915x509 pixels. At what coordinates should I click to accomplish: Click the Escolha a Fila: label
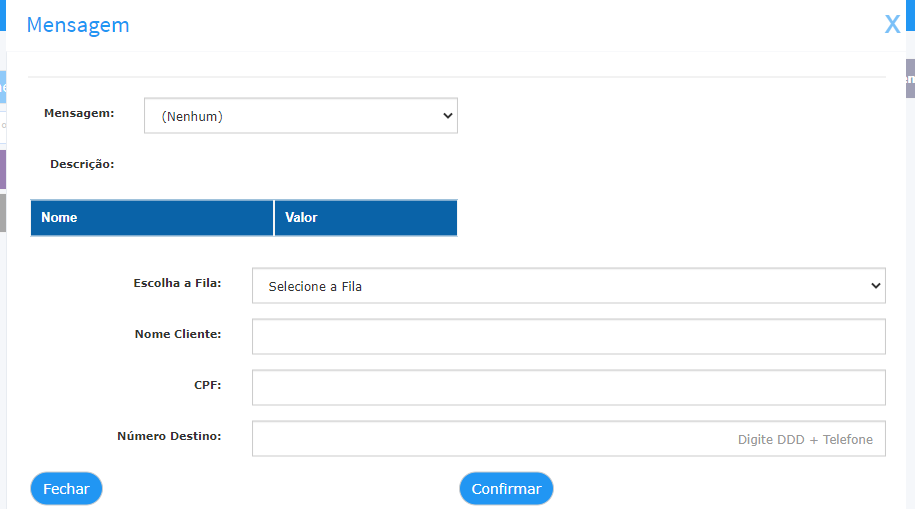[177, 283]
